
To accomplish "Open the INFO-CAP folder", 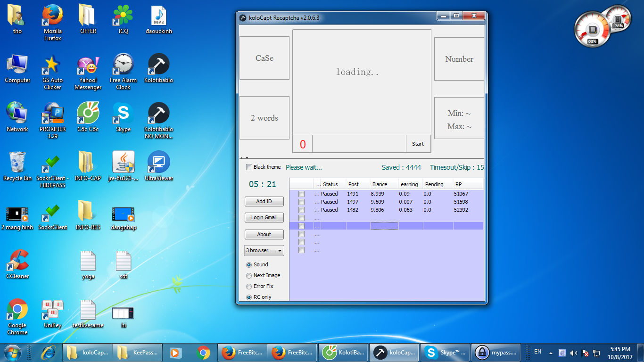I will coord(88,166).
